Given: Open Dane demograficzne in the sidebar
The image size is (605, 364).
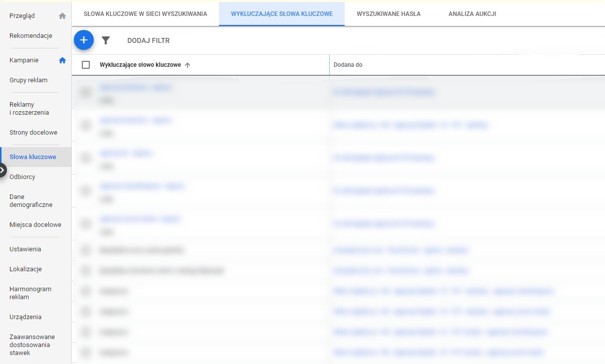Looking at the screenshot, I should point(31,201).
